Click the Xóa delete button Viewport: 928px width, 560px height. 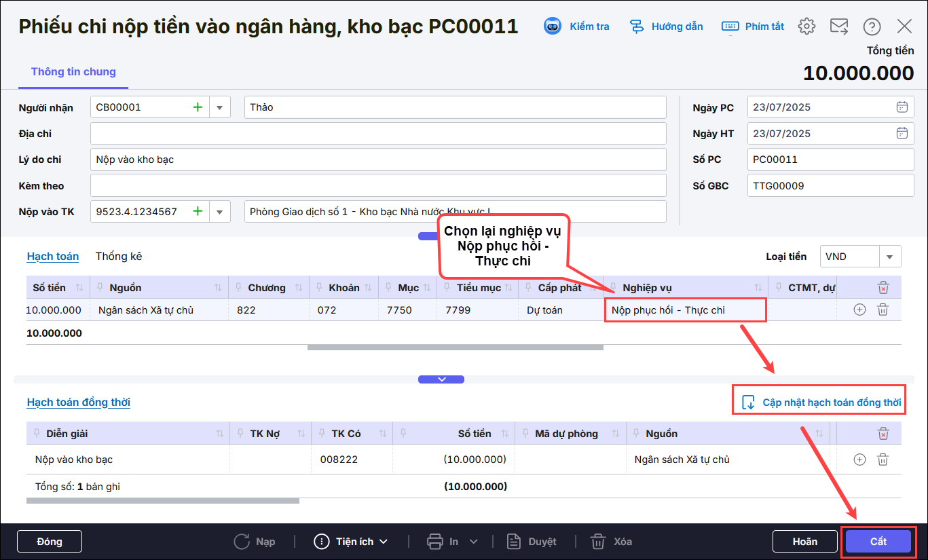(612, 542)
